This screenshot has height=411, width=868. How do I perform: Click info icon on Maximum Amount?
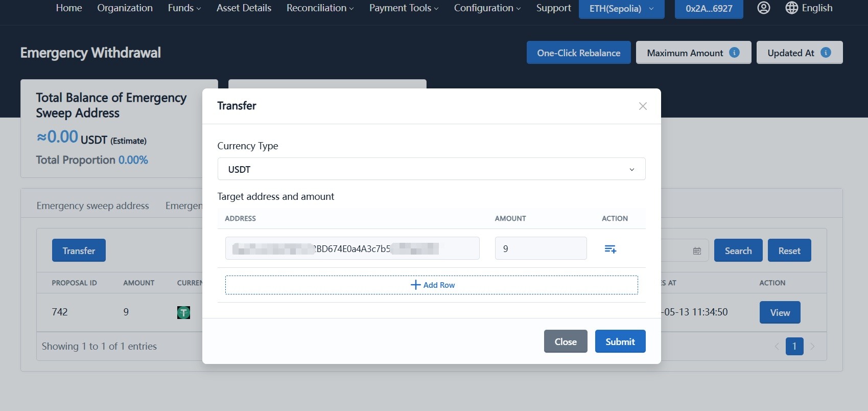[735, 53]
